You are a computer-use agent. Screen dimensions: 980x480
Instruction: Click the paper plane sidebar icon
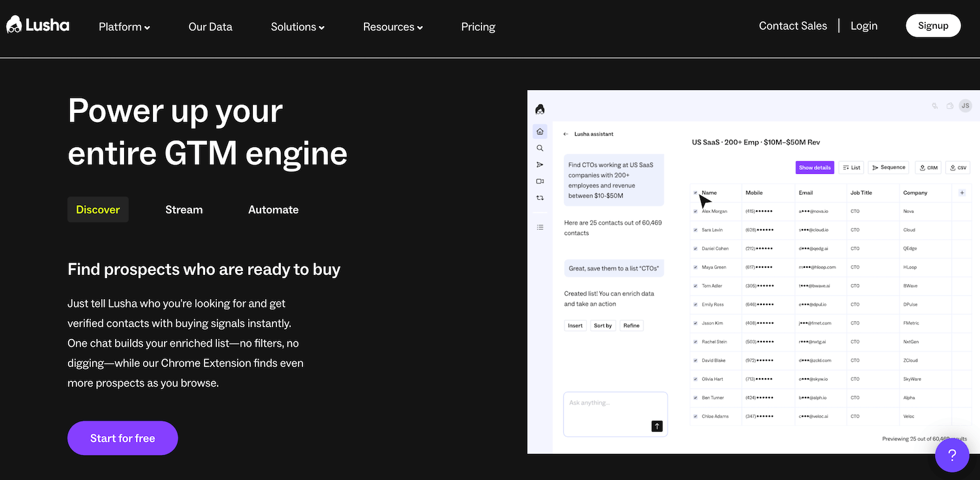click(x=540, y=165)
